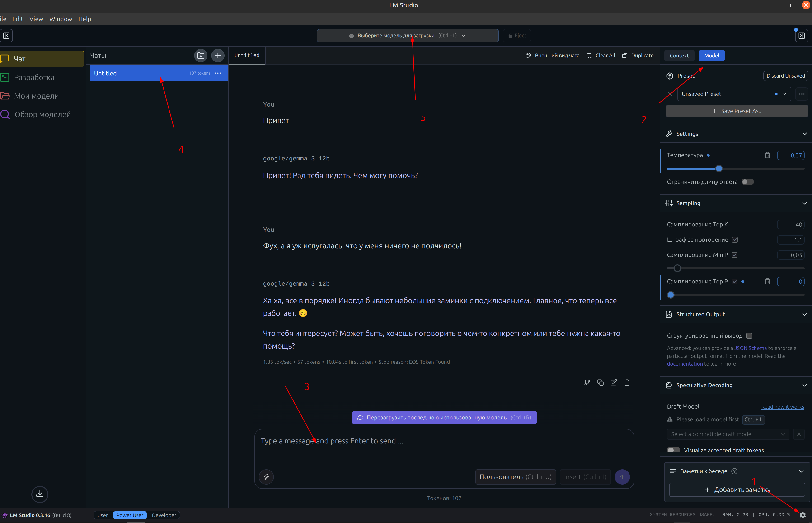Open the Read how it works link
The height and width of the screenshot is (523, 812).
782,406
